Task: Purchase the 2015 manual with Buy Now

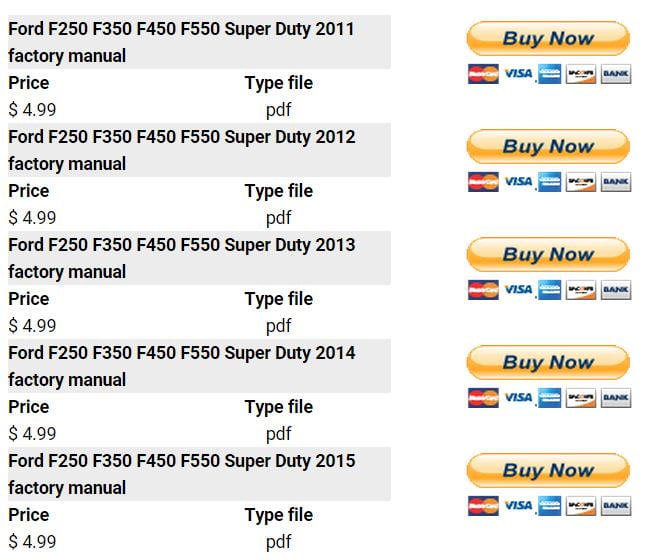Action: coord(548,471)
